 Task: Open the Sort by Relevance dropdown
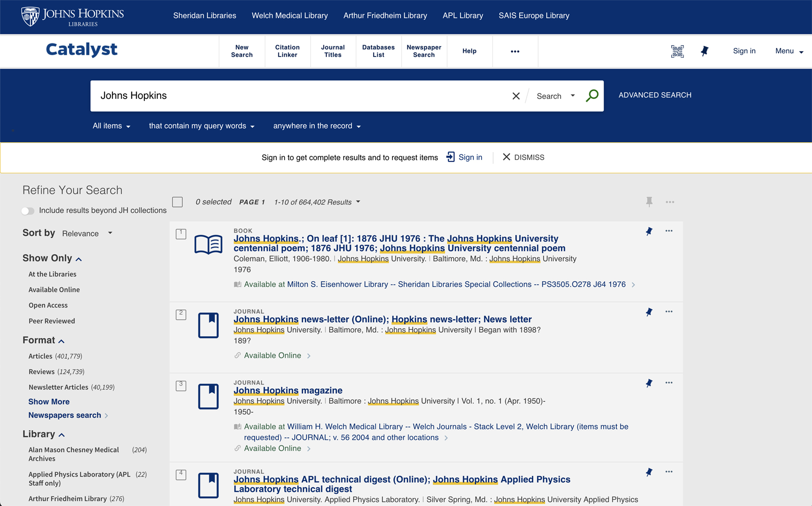88,233
